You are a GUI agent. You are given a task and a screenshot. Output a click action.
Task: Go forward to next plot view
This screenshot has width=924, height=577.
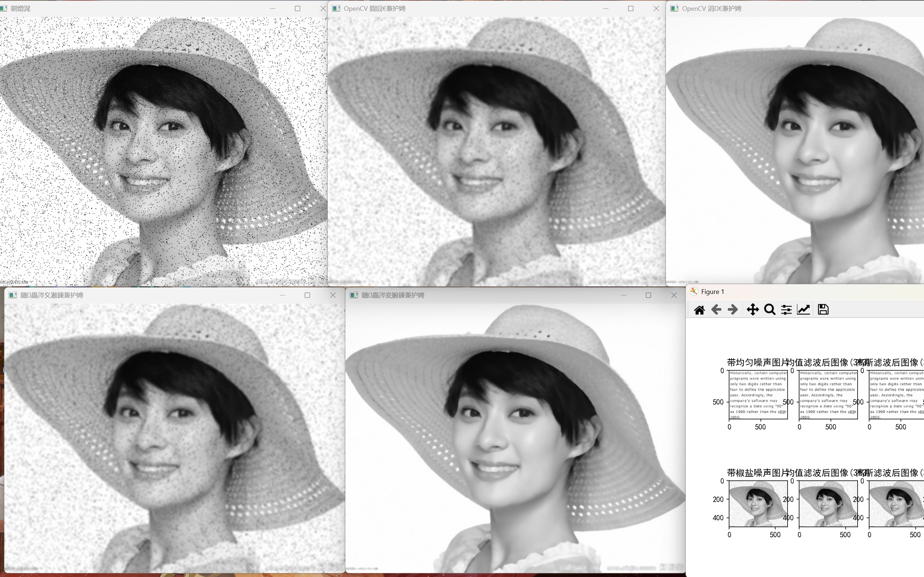[733, 309]
